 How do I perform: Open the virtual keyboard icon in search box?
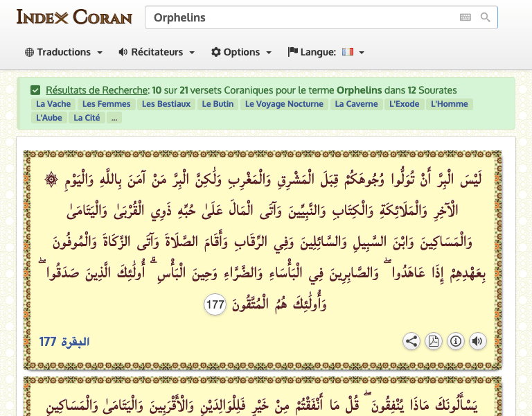click(x=465, y=17)
